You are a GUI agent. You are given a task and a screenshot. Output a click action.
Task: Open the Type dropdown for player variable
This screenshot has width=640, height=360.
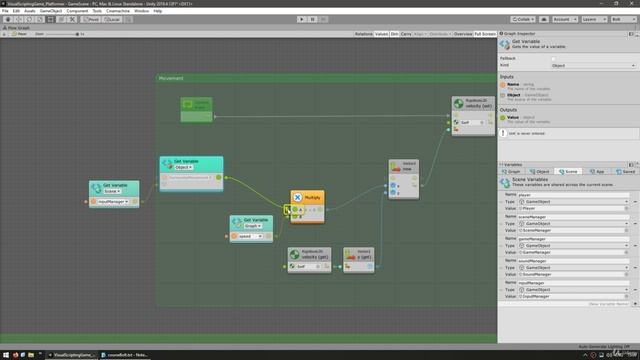coord(573,202)
